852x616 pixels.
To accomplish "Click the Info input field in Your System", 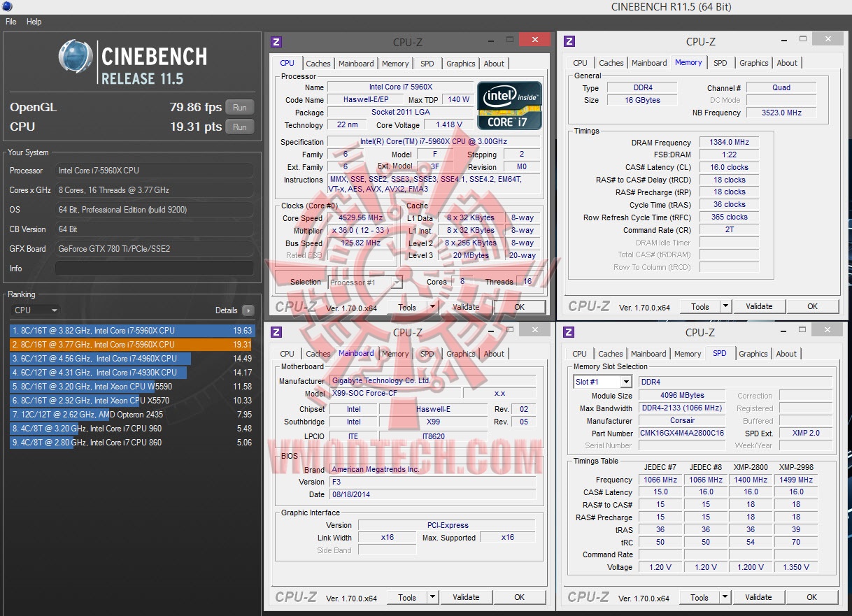I will click(155, 268).
